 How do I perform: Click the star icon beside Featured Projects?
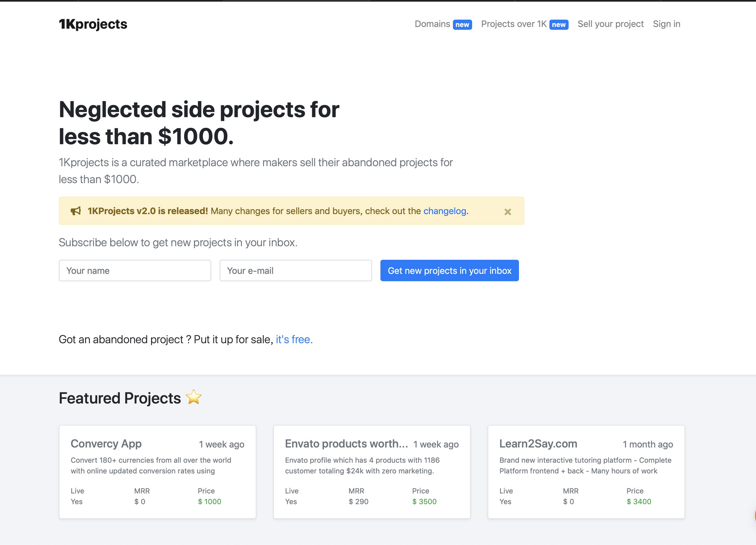tap(194, 397)
